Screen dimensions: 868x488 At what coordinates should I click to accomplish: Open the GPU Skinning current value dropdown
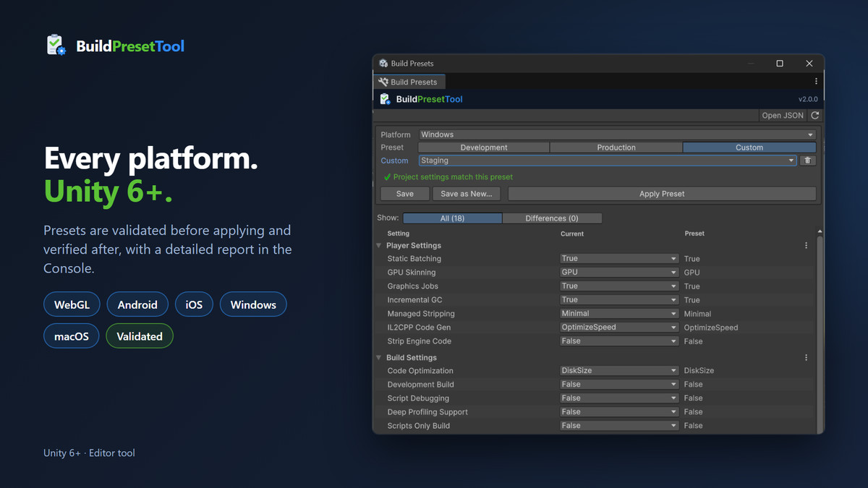coord(619,273)
